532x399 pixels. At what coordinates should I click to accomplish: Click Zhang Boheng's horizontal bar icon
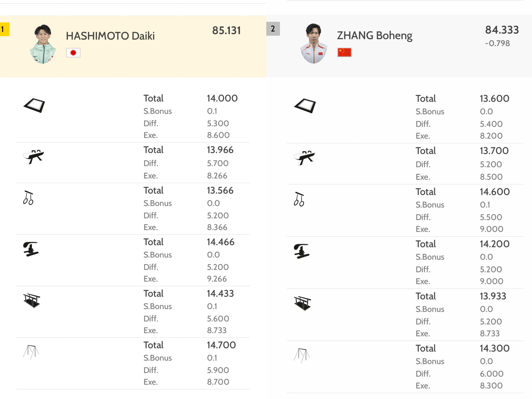click(302, 355)
